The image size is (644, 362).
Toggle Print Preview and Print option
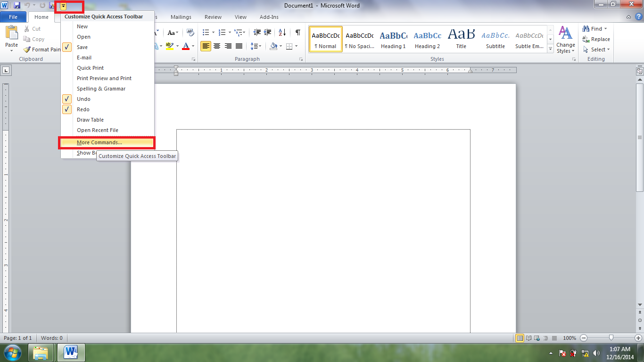click(107, 78)
